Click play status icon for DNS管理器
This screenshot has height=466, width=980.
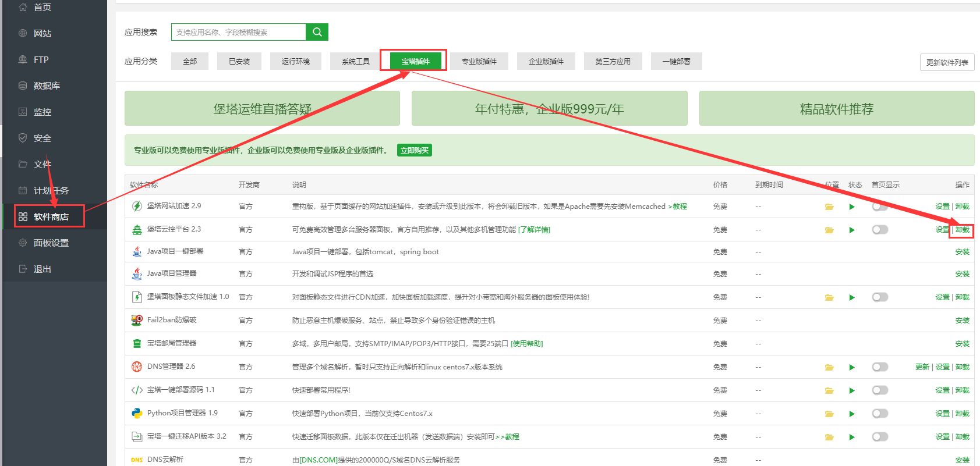(x=852, y=367)
